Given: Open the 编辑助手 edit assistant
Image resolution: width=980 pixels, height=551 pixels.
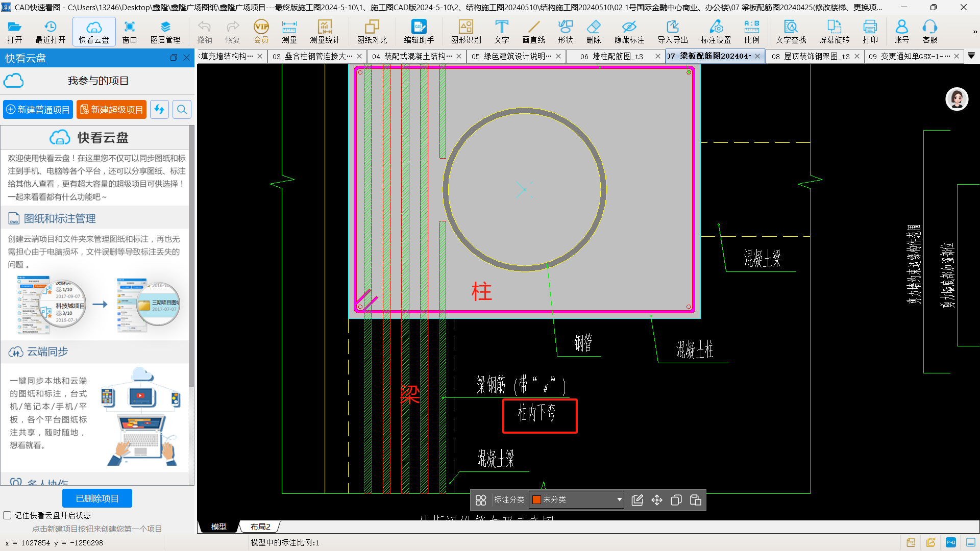Looking at the screenshot, I should [419, 32].
